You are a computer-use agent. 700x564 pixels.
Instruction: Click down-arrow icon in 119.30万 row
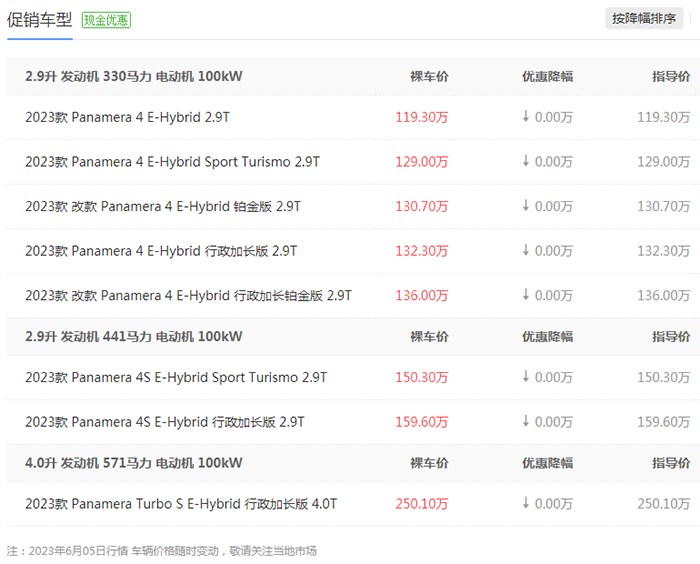[526, 116]
